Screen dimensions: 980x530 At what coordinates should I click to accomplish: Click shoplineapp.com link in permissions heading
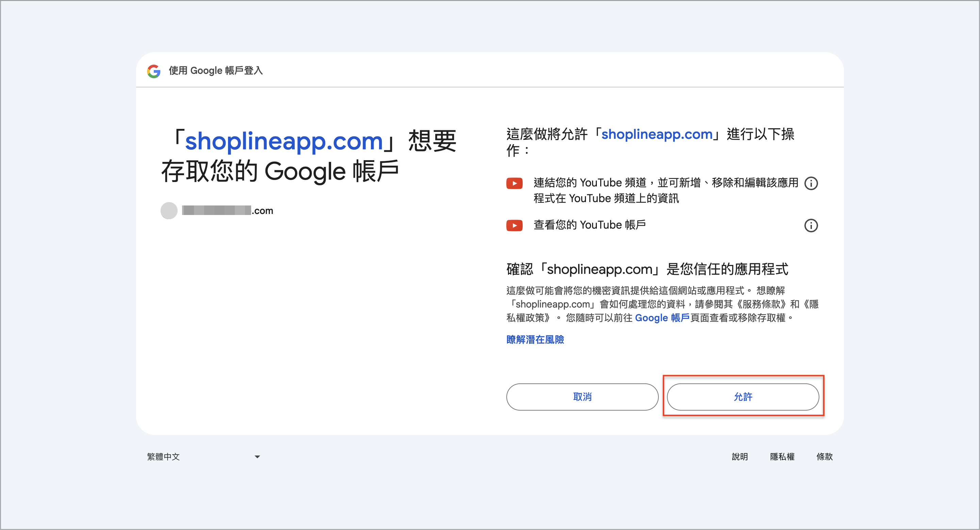pos(657,134)
